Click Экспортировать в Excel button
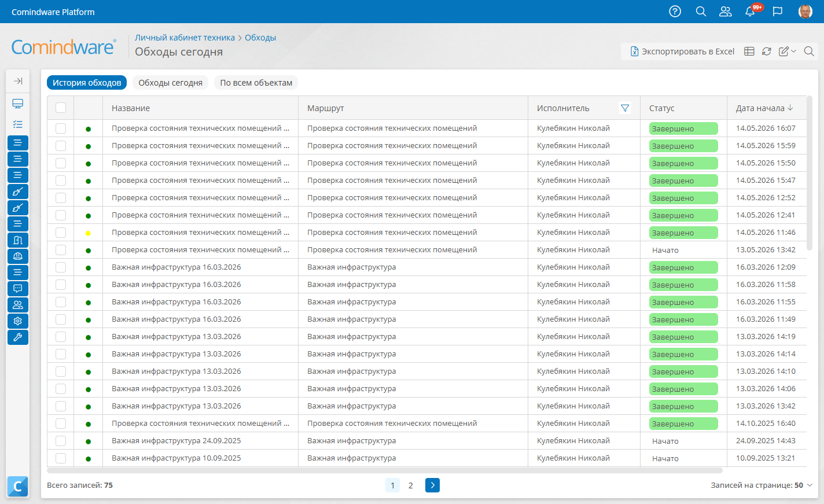This screenshot has width=824, height=504. 682,51
